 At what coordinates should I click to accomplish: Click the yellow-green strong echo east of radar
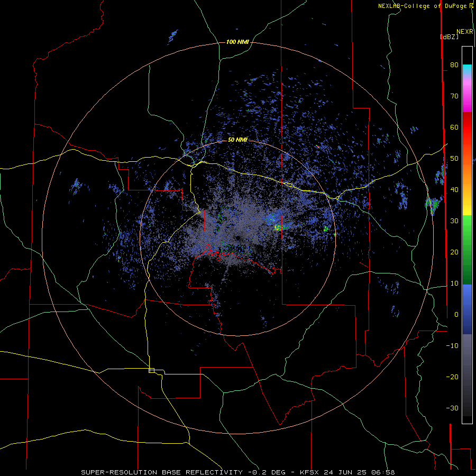pos(278,227)
